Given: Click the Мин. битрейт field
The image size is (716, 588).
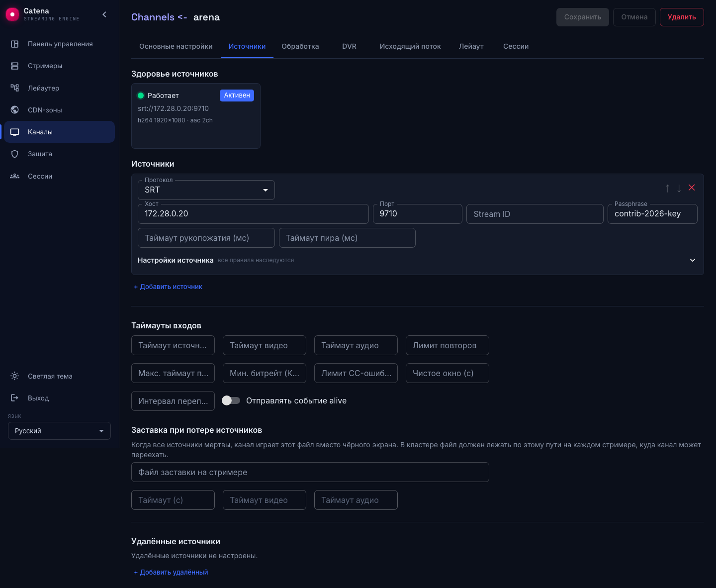Looking at the screenshot, I should [x=265, y=373].
